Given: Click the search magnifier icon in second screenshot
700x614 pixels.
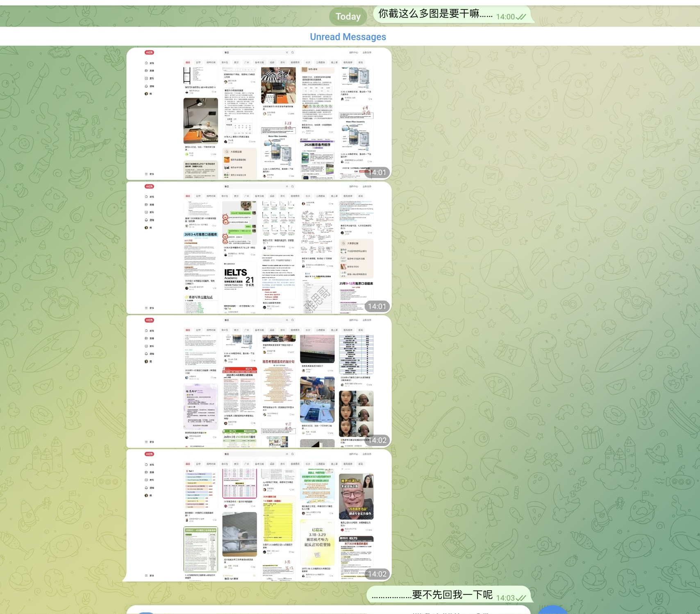Looking at the screenshot, I should pyautogui.click(x=293, y=186).
